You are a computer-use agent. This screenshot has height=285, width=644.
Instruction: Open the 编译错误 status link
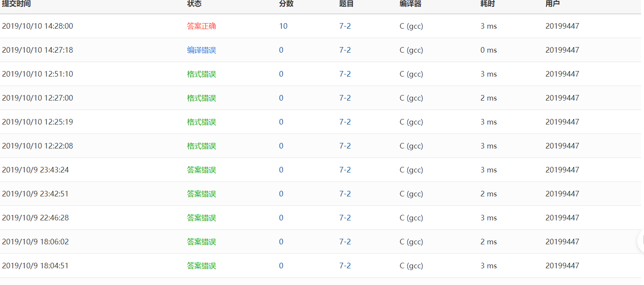(201, 50)
